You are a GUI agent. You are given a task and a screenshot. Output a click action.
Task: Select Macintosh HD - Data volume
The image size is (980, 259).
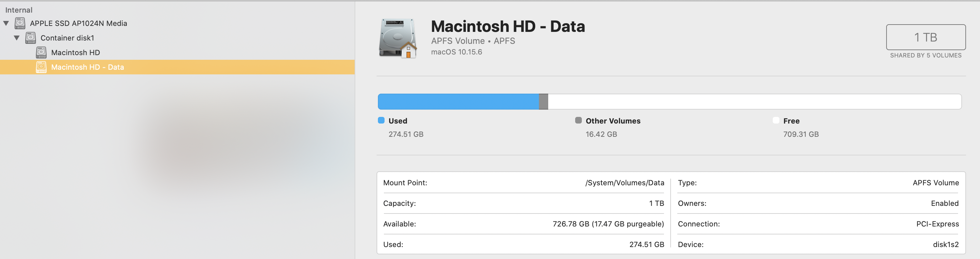pyautogui.click(x=87, y=67)
